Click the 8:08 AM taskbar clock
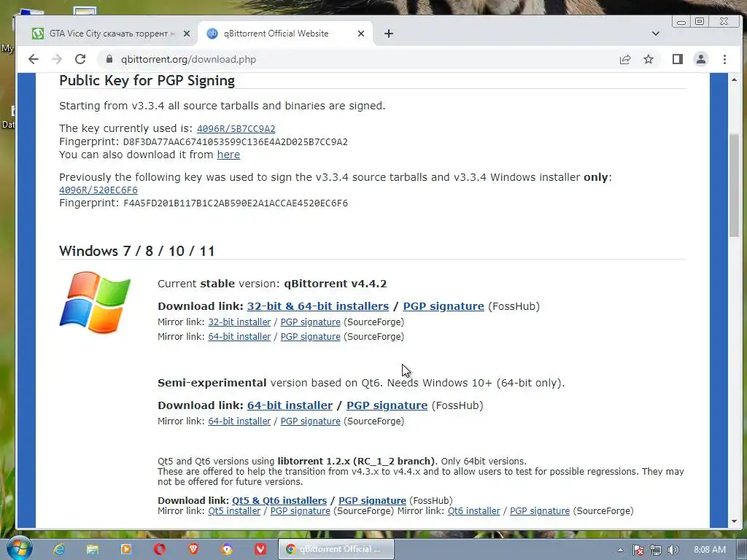This screenshot has height=560, width=747. pyautogui.click(x=709, y=550)
